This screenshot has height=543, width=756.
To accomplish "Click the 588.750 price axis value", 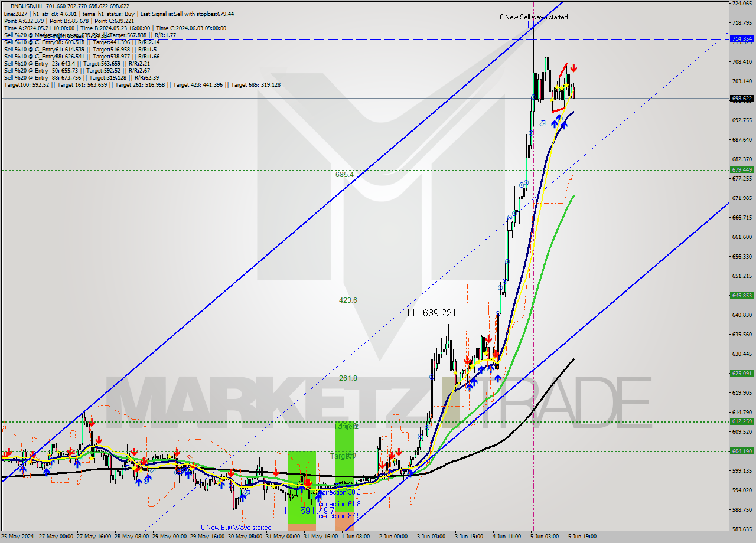I will 742,509.
